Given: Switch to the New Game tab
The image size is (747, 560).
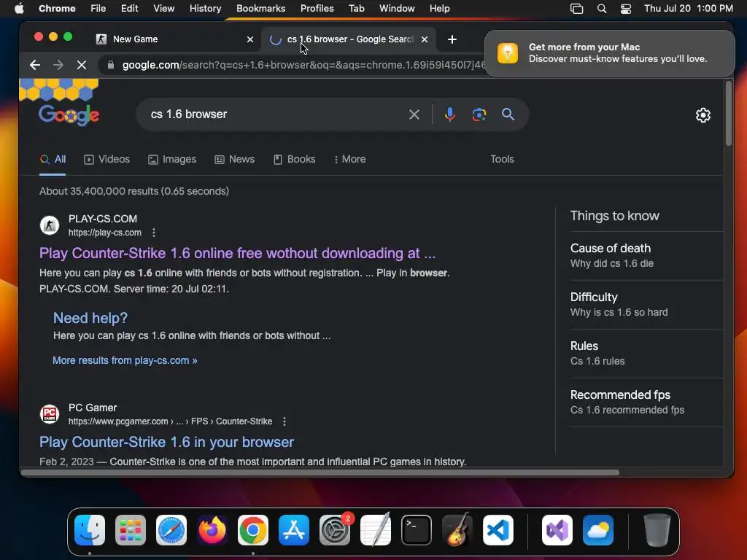Looking at the screenshot, I should tap(174, 39).
